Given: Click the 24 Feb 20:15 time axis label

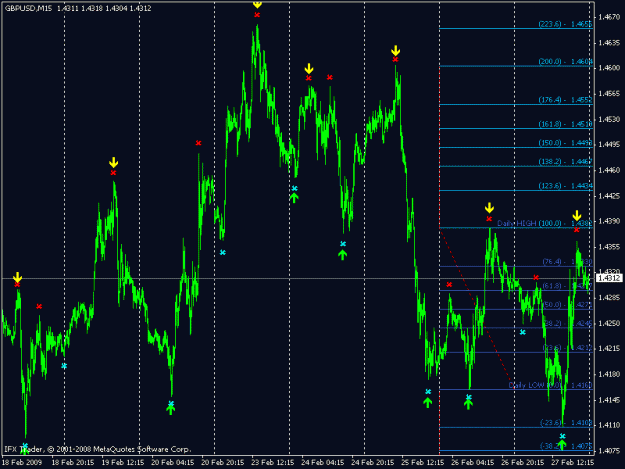Looking at the screenshot, I should pos(373,462).
